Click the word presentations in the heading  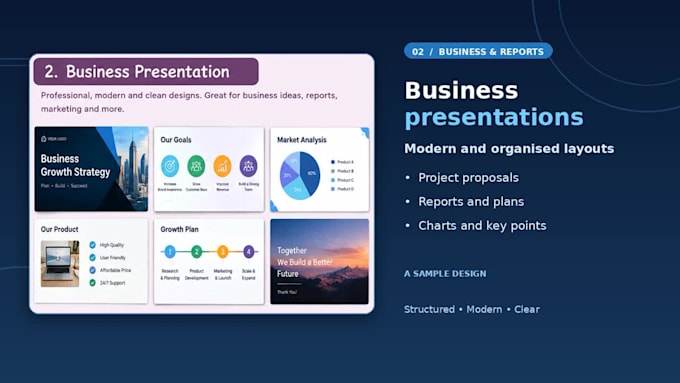(494, 117)
